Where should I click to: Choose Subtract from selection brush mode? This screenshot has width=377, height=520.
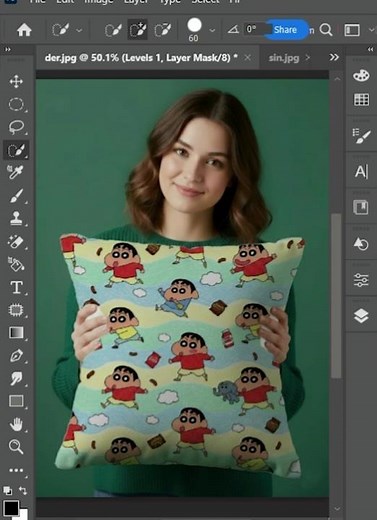[x=163, y=30]
